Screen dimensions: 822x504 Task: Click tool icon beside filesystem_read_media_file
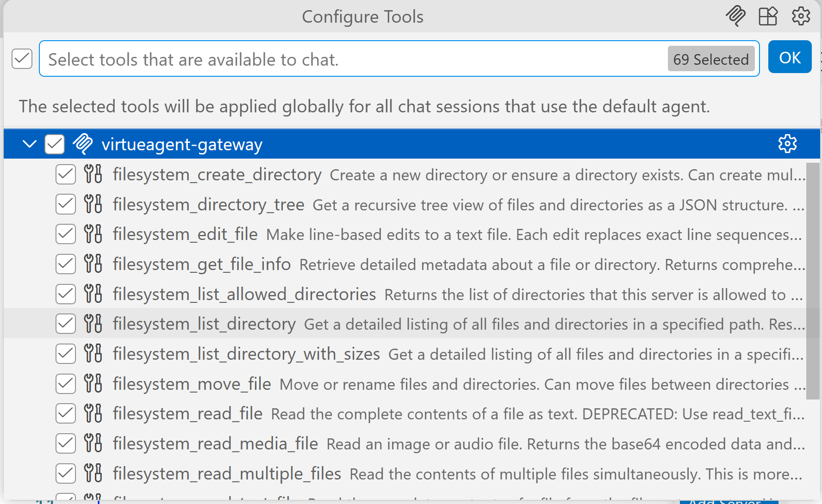tap(93, 443)
